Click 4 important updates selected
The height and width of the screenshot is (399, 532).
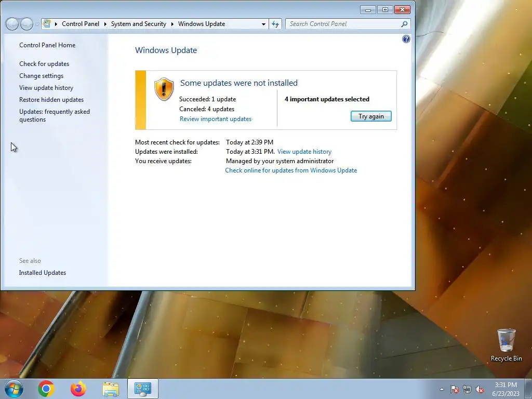tap(327, 99)
